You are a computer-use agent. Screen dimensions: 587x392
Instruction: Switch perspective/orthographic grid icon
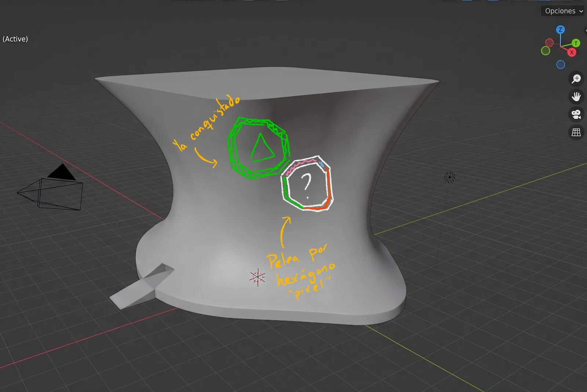(576, 132)
